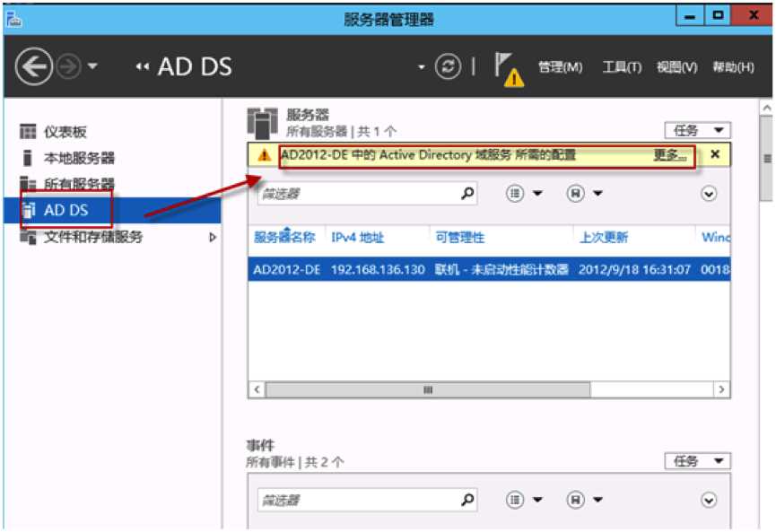This screenshot has height=532, width=776.
Task: Click search magnifier in events filter
Action: pyautogui.click(x=467, y=500)
